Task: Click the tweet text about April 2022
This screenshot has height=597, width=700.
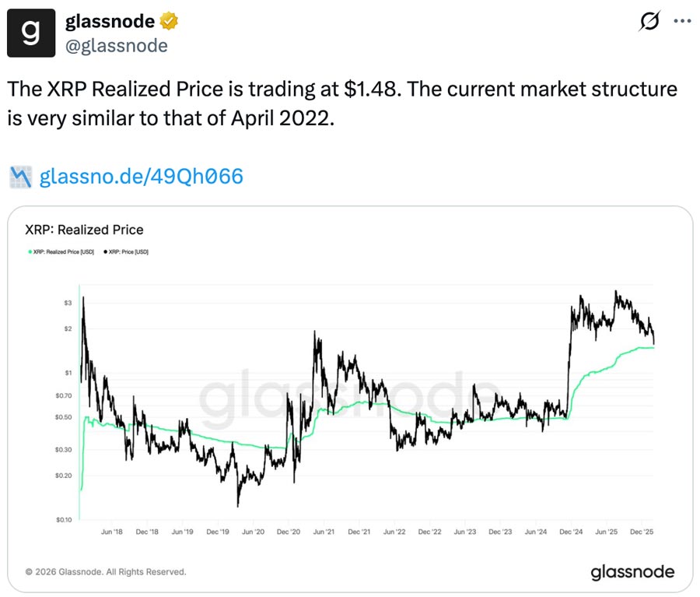Action: [342, 105]
